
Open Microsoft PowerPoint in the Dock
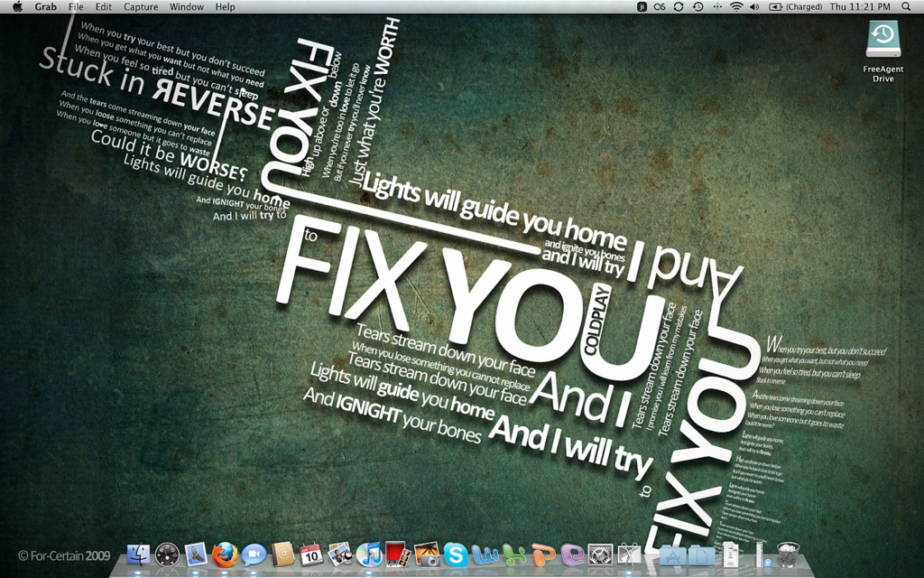coord(543,555)
